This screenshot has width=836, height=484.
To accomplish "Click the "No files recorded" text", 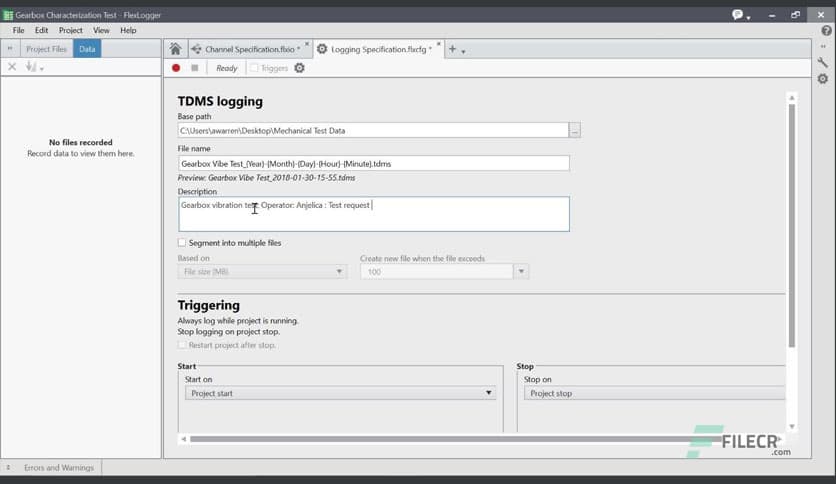I will pos(81,142).
